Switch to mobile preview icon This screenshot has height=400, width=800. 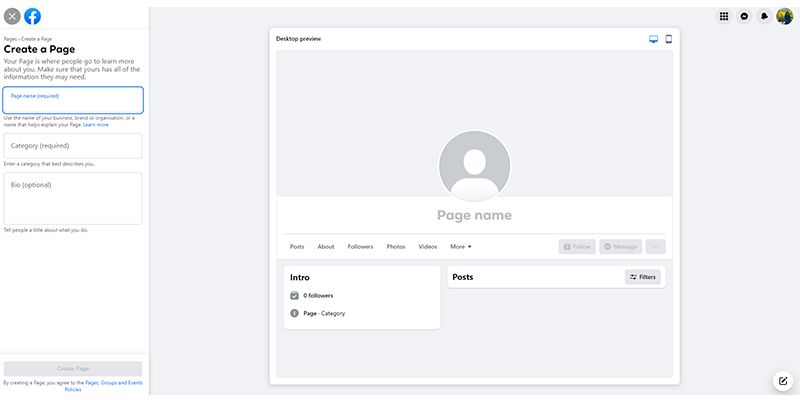click(x=668, y=39)
